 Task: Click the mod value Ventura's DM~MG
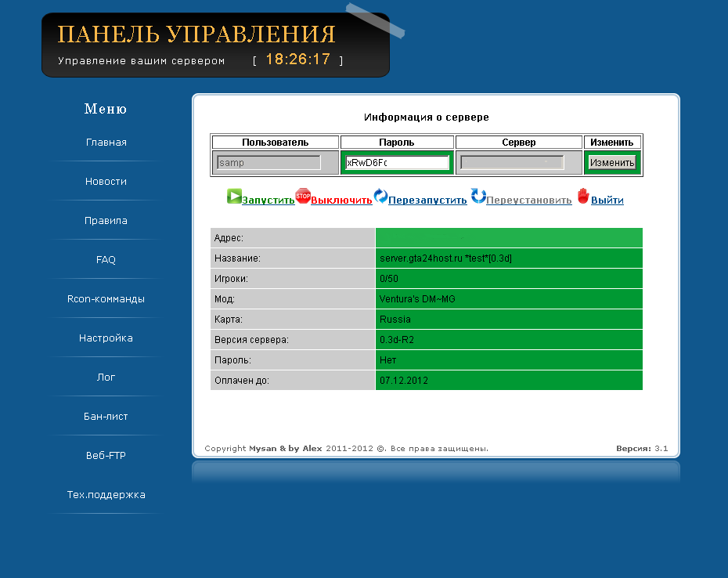417,299
